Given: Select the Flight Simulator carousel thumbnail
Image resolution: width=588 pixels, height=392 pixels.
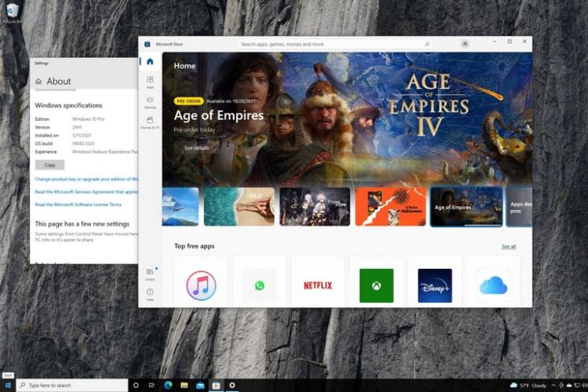Looking at the screenshot, I should [x=180, y=207].
